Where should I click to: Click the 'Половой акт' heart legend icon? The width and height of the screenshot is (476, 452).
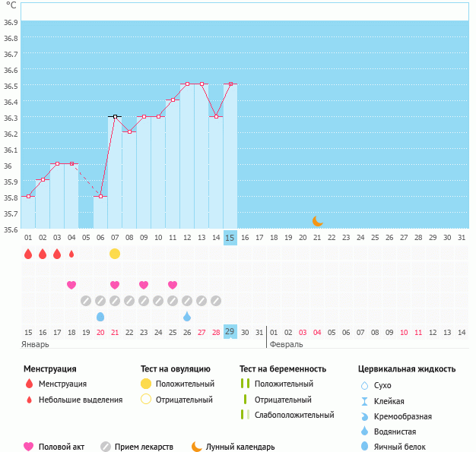29,447
